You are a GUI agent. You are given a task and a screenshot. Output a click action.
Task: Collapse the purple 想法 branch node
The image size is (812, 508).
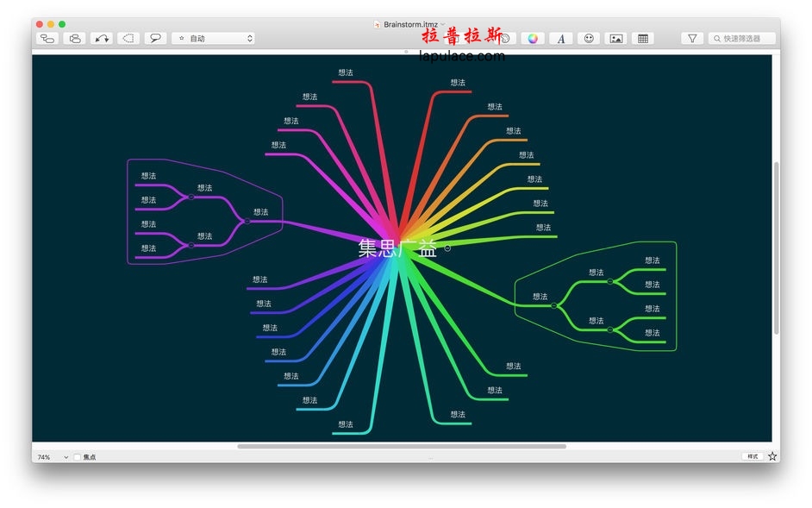click(x=247, y=222)
